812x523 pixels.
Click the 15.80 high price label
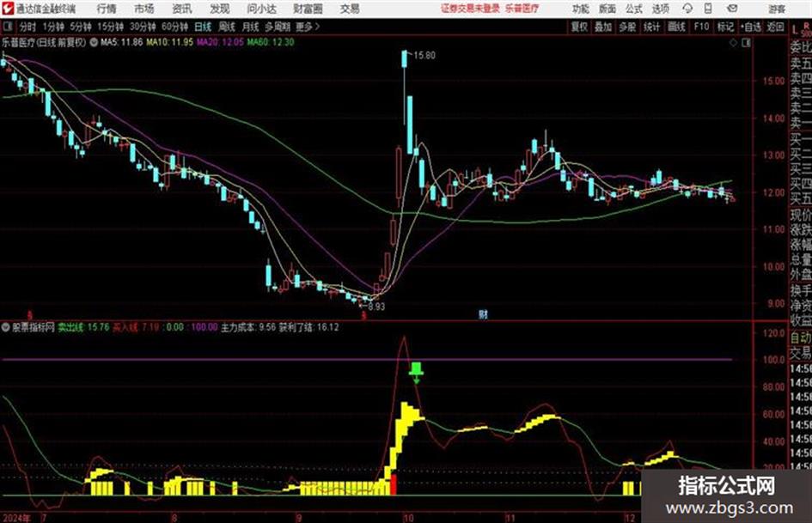424,56
